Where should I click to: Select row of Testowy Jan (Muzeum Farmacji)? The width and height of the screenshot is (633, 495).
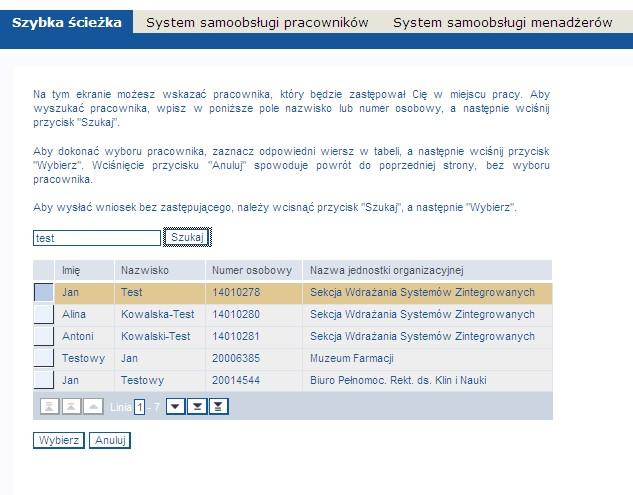point(44,358)
